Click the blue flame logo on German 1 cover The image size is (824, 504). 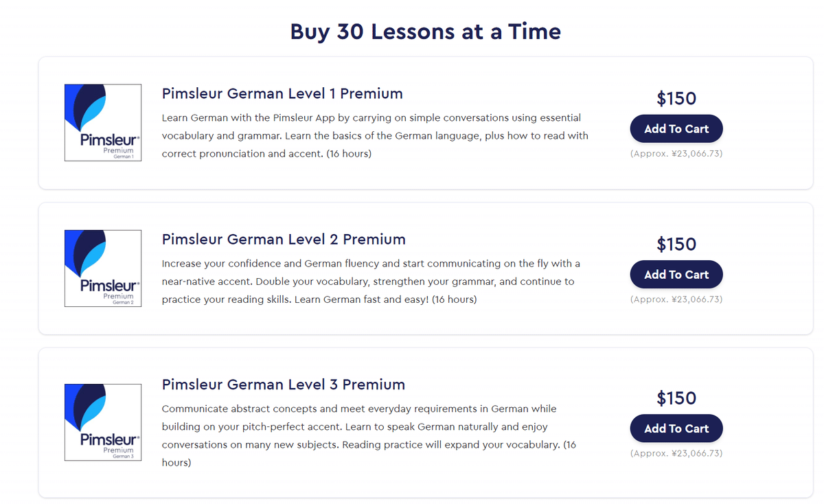(x=86, y=107)
